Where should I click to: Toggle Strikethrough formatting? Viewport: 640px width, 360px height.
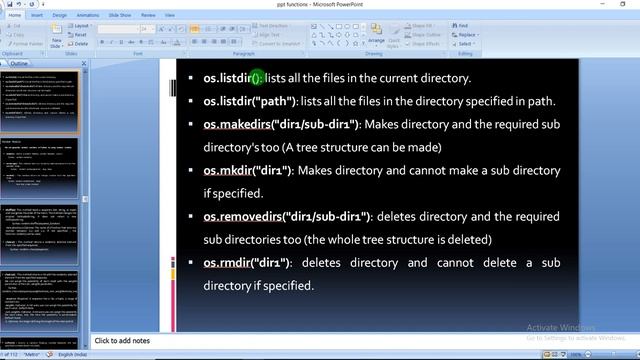[x=131, y=42]
